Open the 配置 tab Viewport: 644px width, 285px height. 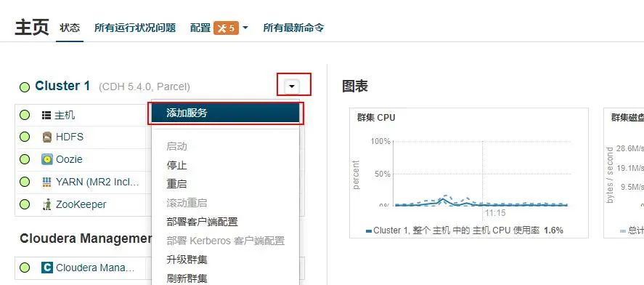(x=200, y=28)
